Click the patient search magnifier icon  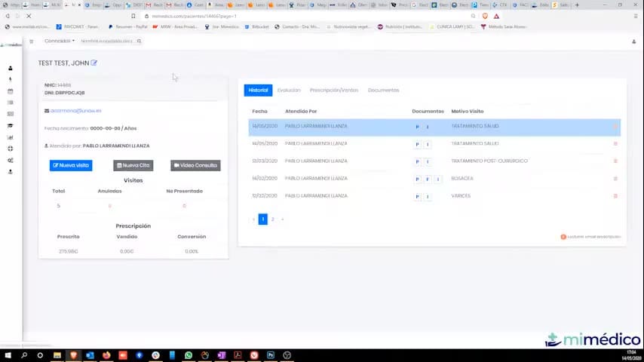point(140,41)
